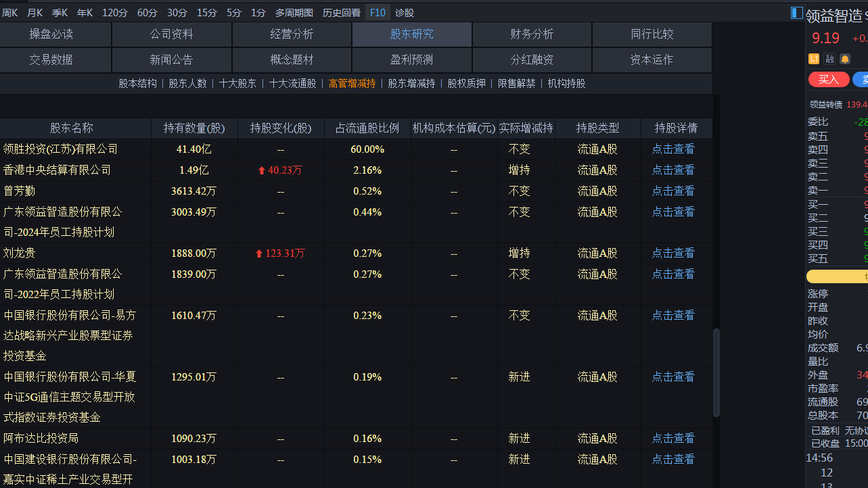Toggle the side panel layout icon

click(x=797, y=13)
